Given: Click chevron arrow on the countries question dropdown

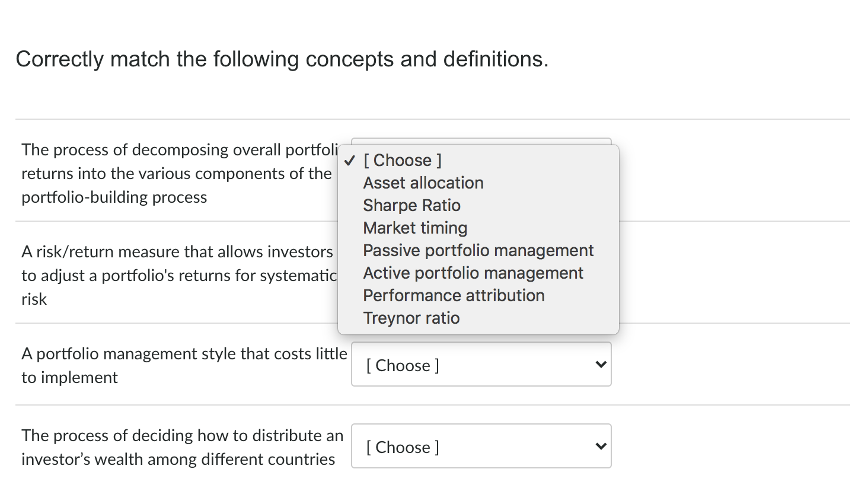Looking at the screenshot, I should click(x=601, y=446).
